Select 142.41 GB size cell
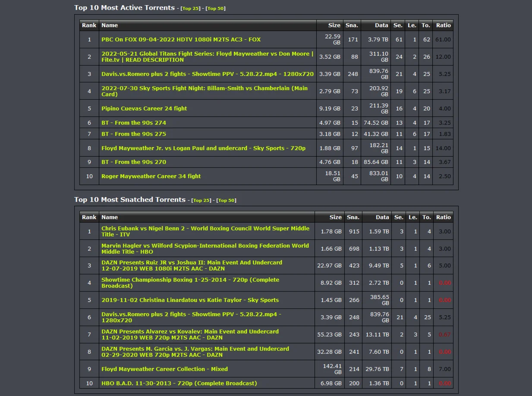 click(x=329, y=369)
